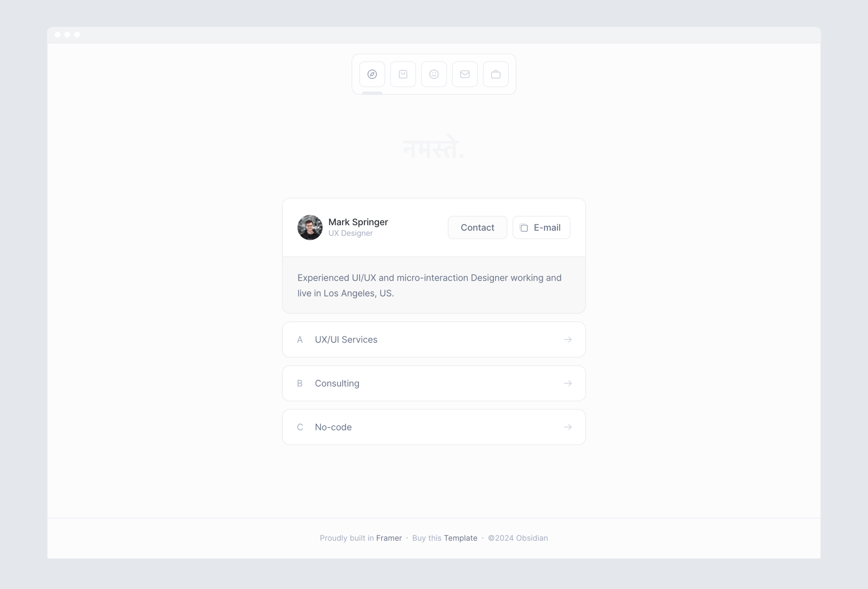
Task: Click the compass/home navigation icon
Action: [373, 74]
